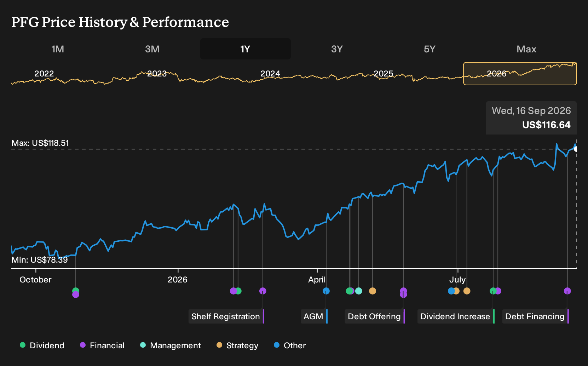Select the blue Other dot beside July
588x366 pixels.
click(451, 291)
